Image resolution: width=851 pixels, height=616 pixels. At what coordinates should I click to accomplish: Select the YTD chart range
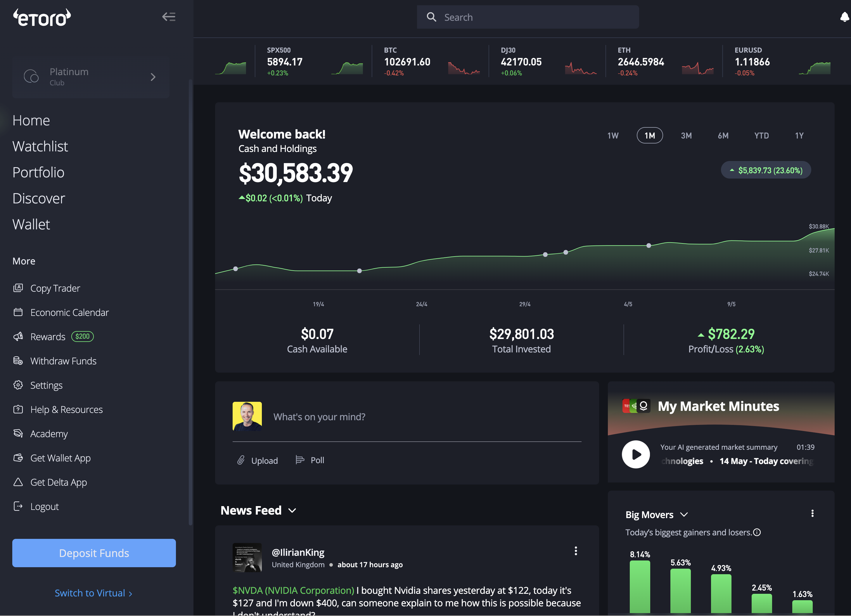(x=761, y=135)
